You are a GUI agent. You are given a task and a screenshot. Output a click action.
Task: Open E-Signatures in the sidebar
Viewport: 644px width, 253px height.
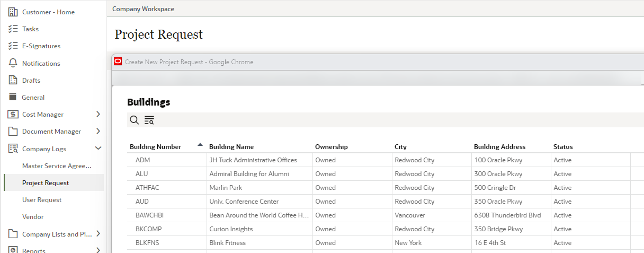[41, 46]
